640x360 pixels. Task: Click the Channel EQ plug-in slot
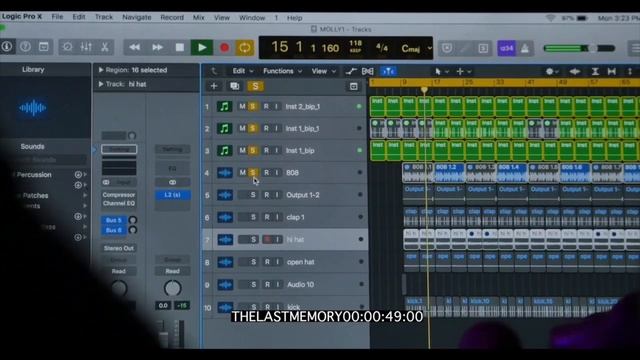click(x=119, y=203)
